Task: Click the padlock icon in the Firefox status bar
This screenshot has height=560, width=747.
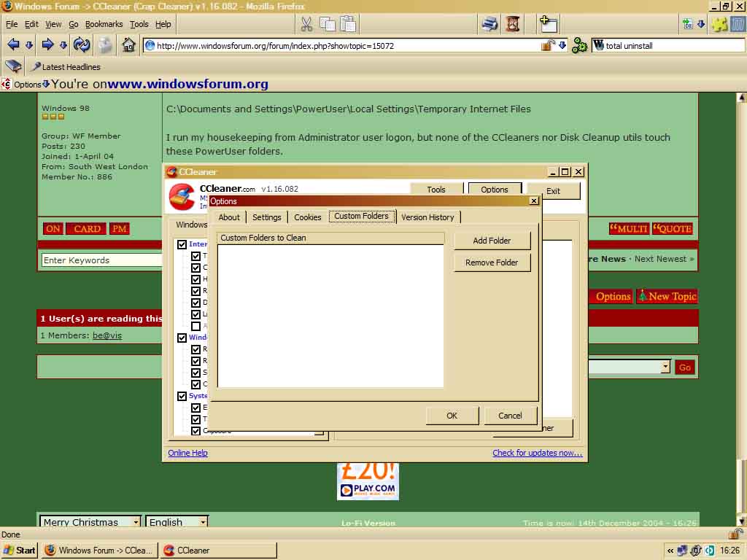Action: pyautogui.click(x=735, y=534)
